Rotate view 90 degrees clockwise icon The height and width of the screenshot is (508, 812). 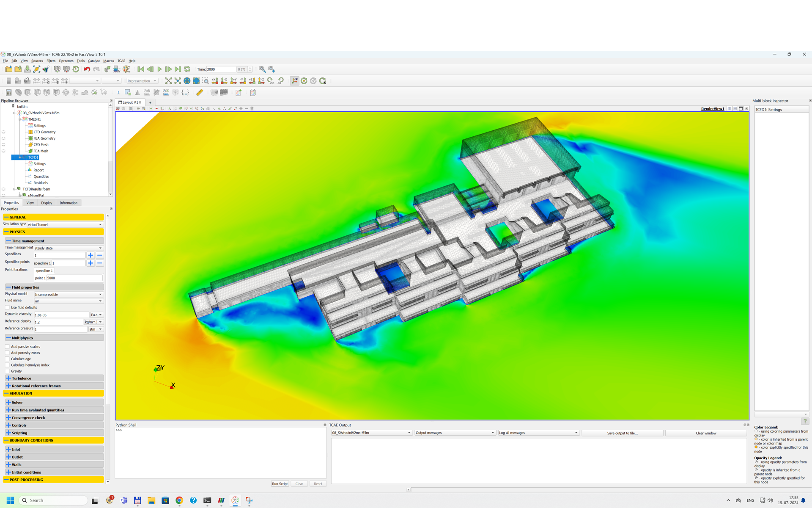tap(271, 81)
